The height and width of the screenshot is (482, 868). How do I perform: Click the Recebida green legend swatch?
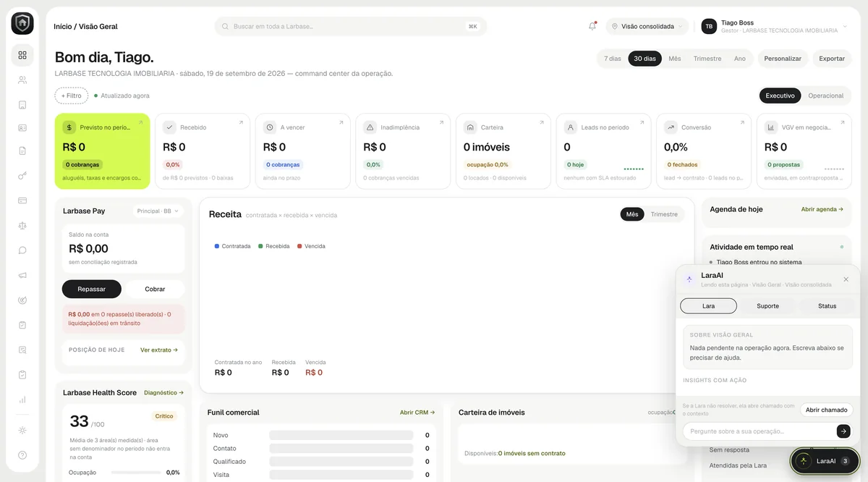coord(260,246)
